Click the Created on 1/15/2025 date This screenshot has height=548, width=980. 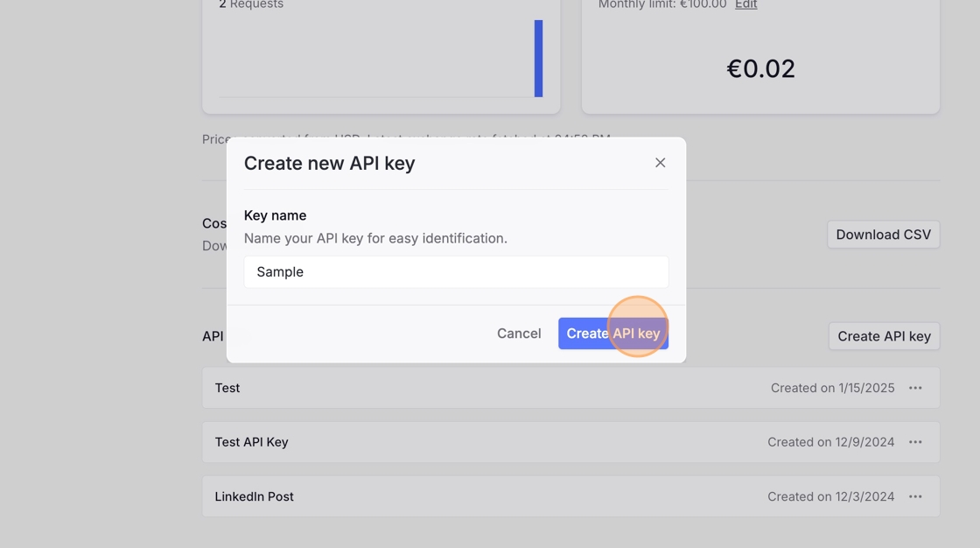tap(832, 388)
